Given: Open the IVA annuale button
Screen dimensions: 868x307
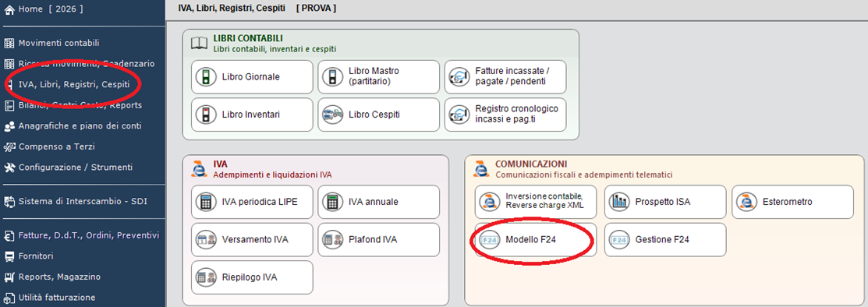Looking at the screenshot, I should point(379,202).
